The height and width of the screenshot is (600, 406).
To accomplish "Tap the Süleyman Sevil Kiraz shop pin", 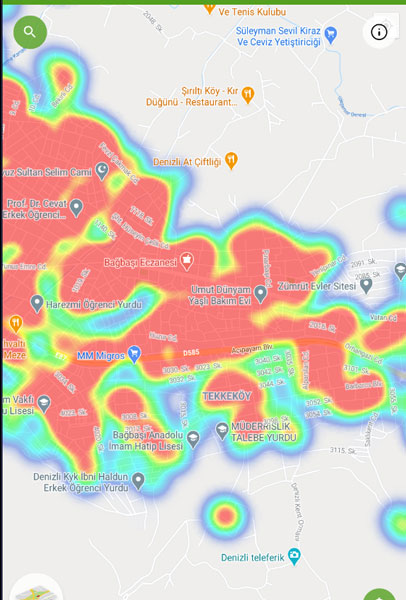I will (x=331, y=35).
